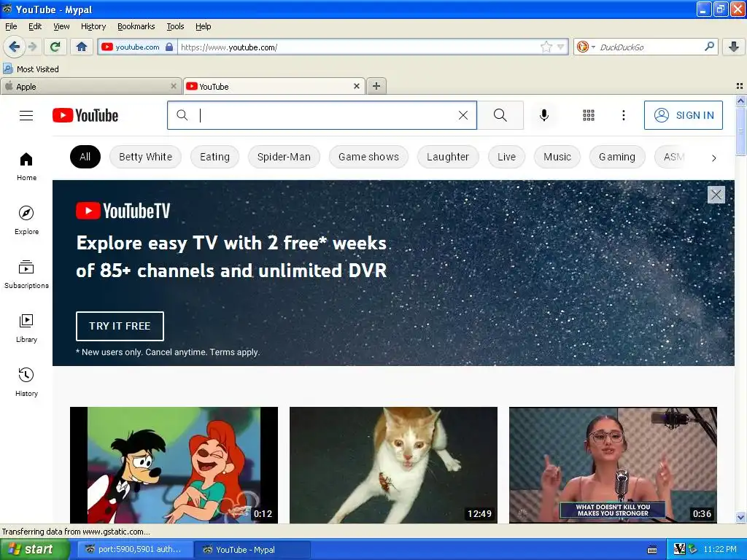The width and height of the screenshot is (747, 560).
Task: Show more filter chips with right chevron
Action: click(713, 157)
